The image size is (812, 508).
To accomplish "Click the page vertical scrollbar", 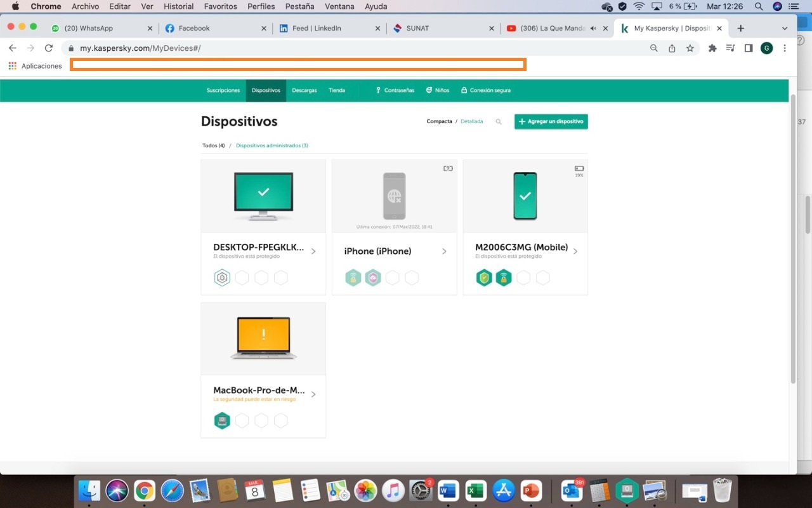I will 793,238.
